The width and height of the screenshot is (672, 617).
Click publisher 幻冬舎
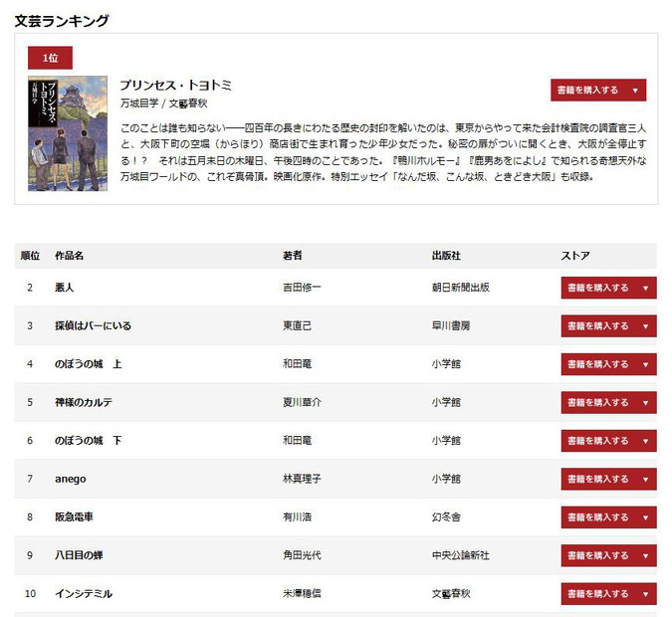(446, 517)
